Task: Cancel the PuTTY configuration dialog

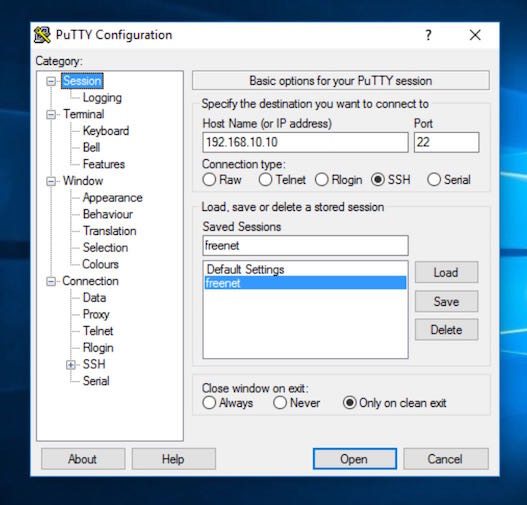Action: [x=446, y=459]
